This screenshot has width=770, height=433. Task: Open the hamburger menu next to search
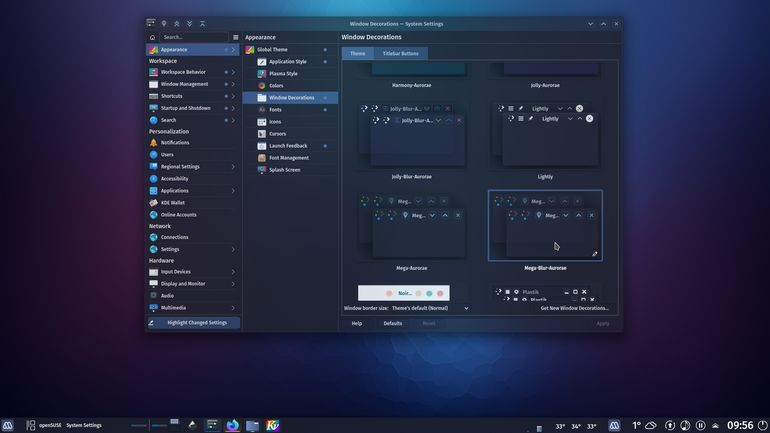pos(236,37)
